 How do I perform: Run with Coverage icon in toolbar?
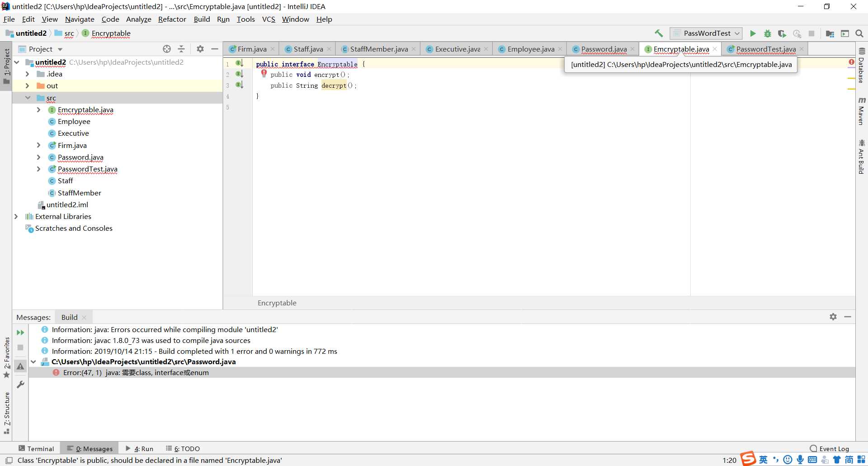782,33
